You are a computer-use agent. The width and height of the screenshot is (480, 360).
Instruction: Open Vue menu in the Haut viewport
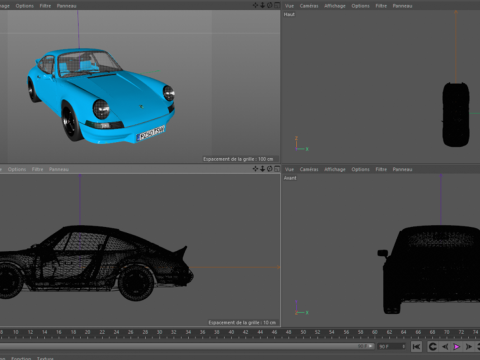(x=289, y=6)
